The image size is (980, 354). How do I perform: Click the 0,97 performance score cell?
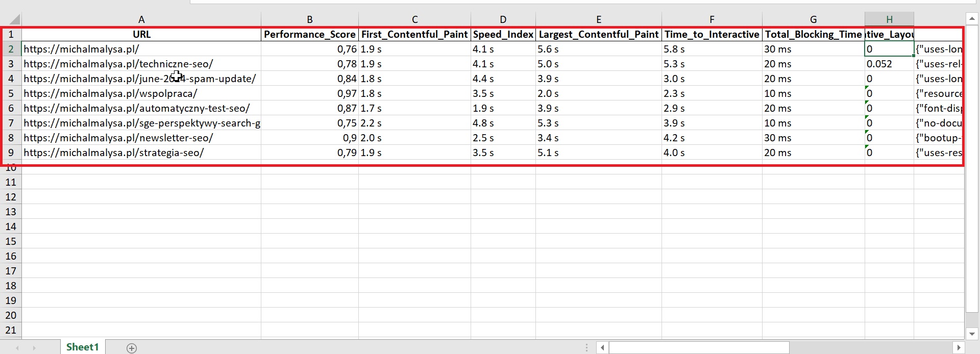point(309,93)
